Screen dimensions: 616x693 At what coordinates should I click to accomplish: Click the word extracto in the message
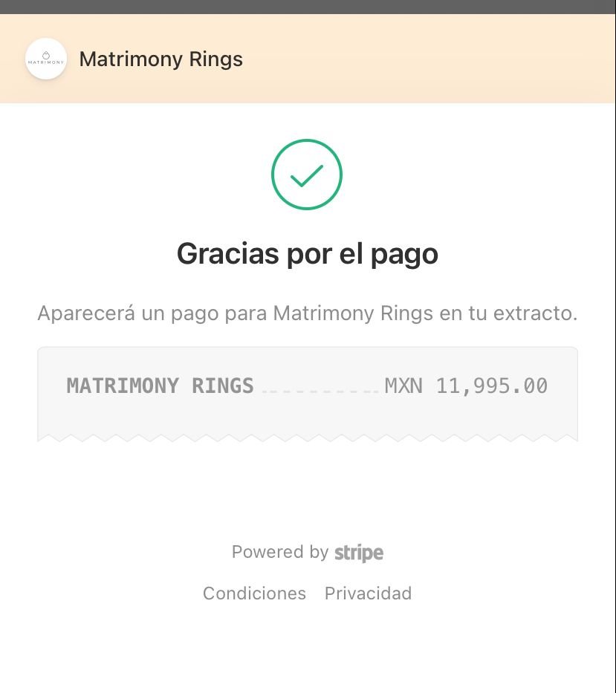point(535,313)
